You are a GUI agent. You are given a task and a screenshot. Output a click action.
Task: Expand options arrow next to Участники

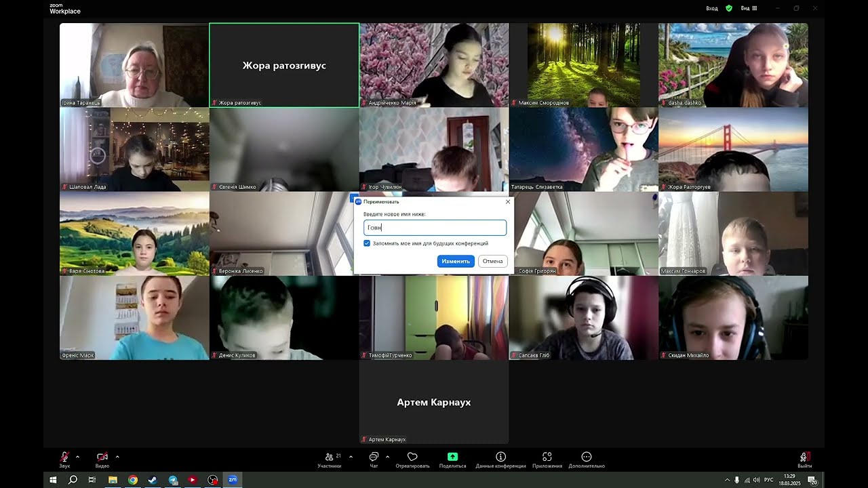click(351, 456)
